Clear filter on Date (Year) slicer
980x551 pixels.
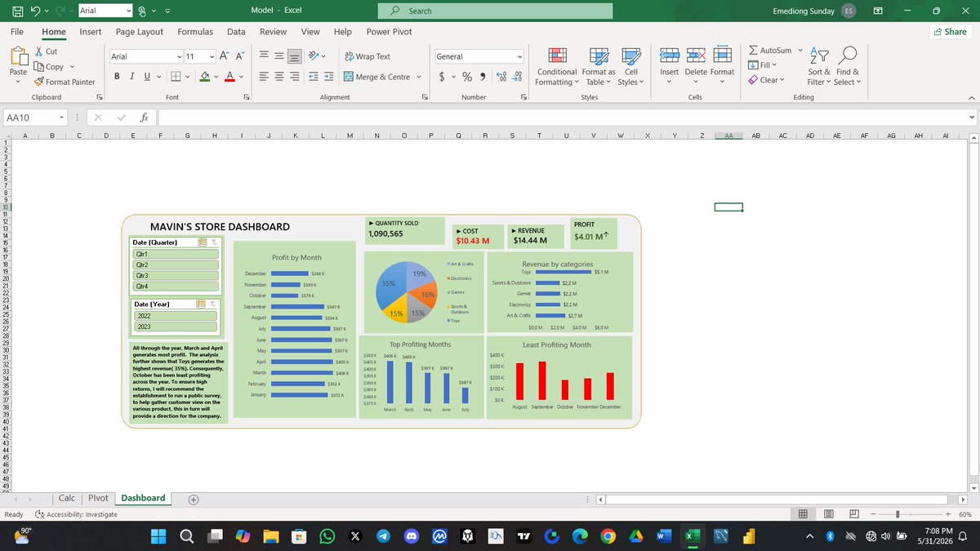(214, 304)
